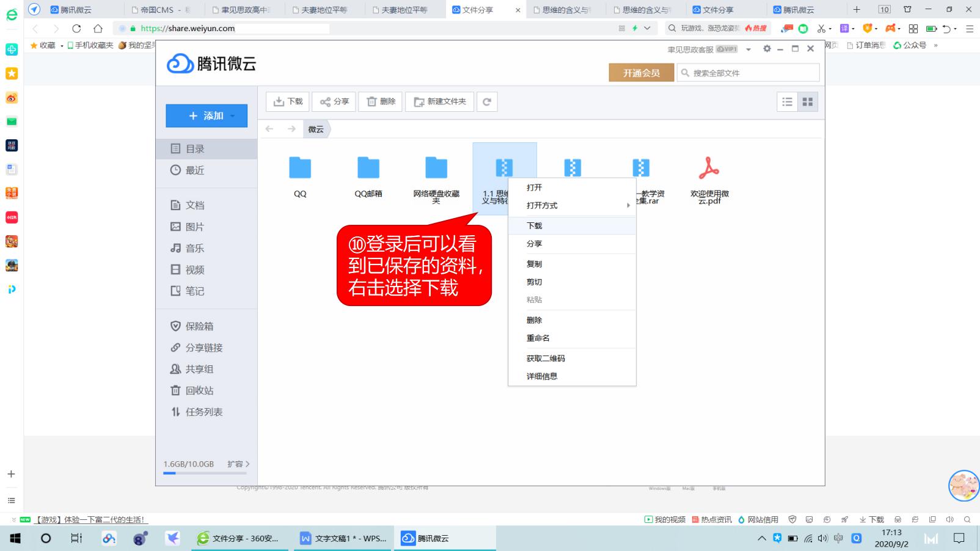Open 公众号 bookmark
Viewport: 980px width, 551px height.
[910, 45]
